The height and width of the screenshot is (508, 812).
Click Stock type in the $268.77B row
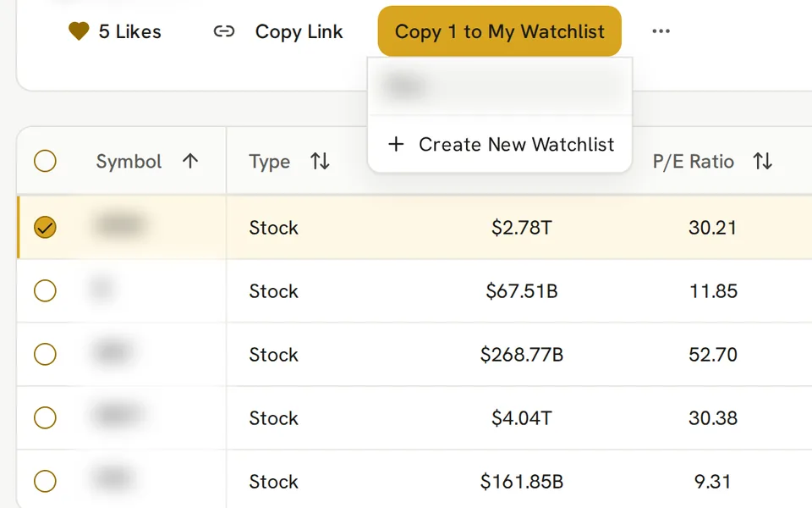[x=273, y=355]
